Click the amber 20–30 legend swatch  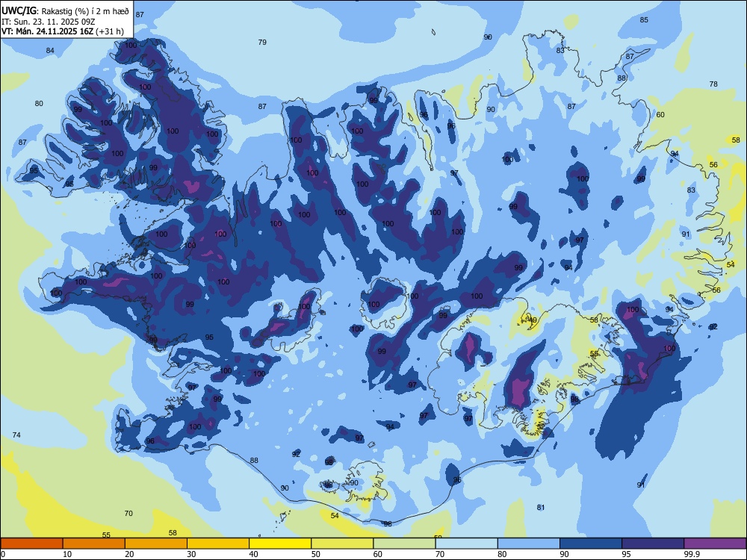156,544
